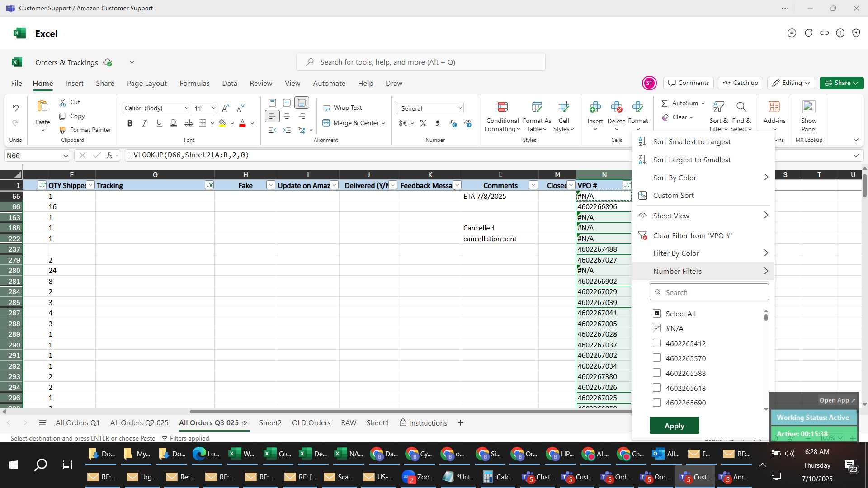Screen dimensions: 868x488
Task: Check the 4602265690 filter checkbox
Action: tap(657, 403)
